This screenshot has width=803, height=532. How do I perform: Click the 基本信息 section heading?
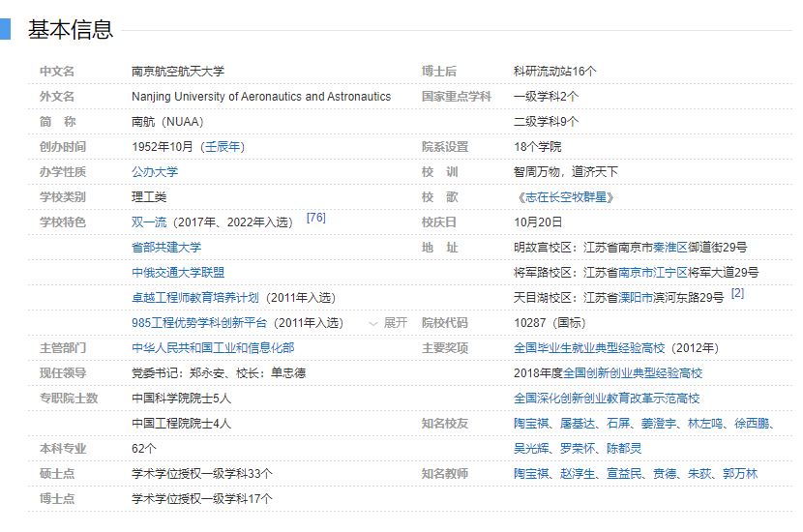point(70,29)
